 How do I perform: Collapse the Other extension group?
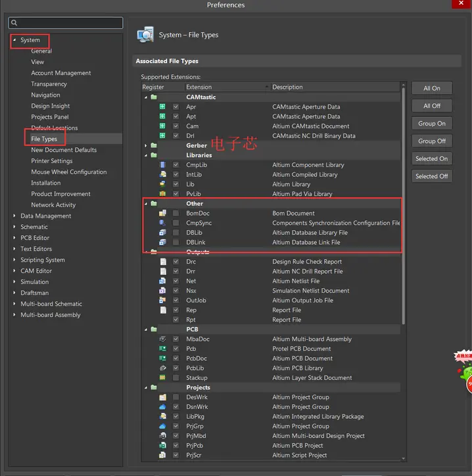coord(146,203)
